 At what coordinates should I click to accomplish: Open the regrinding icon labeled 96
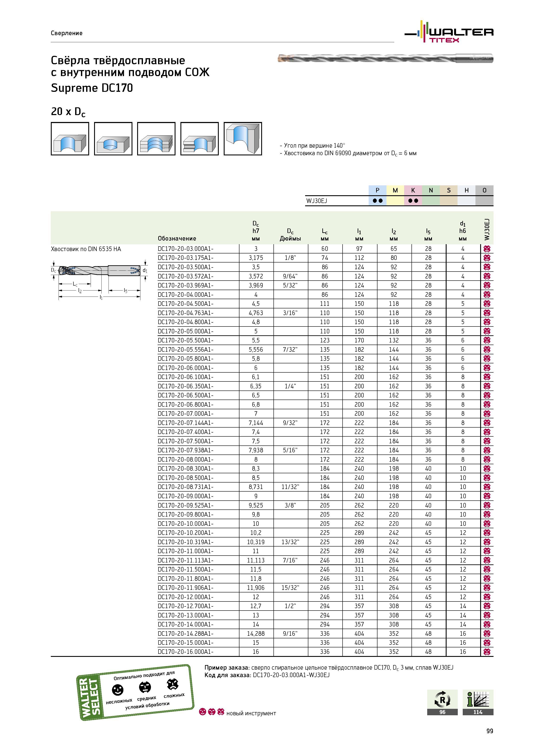point(442,703)
